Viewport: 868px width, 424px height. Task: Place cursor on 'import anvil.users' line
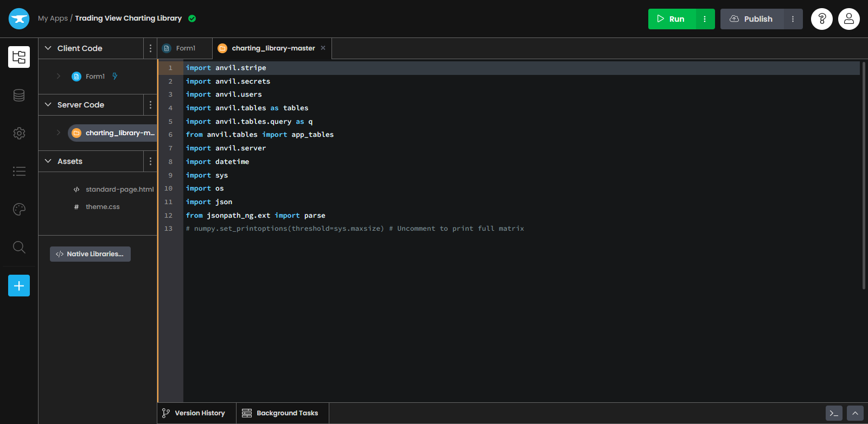(x=224, y=94)
